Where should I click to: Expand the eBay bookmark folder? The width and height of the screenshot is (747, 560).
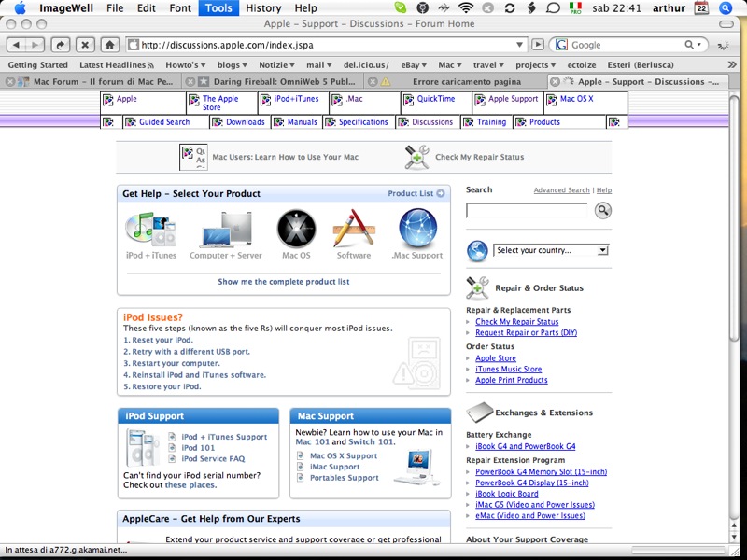[x=413, y=64]
